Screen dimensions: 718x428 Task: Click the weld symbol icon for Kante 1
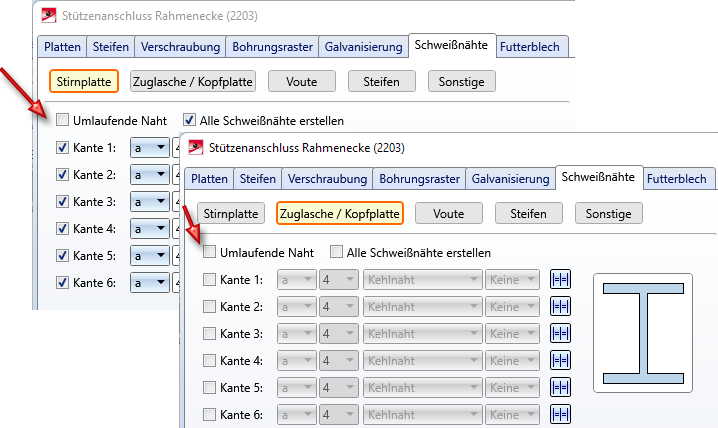click(560, 280)
